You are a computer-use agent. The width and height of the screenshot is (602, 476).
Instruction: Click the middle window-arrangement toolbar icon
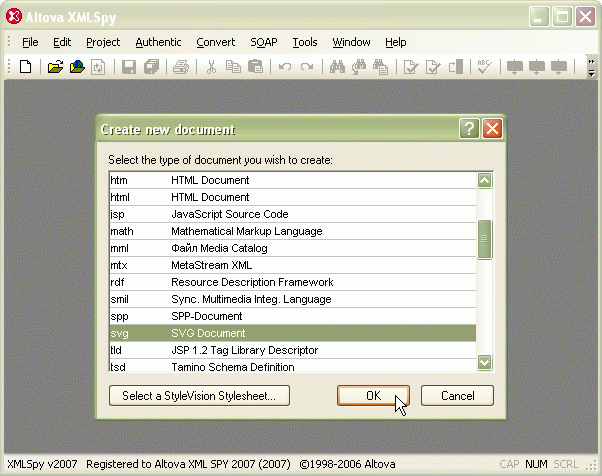tap(536, 67)
